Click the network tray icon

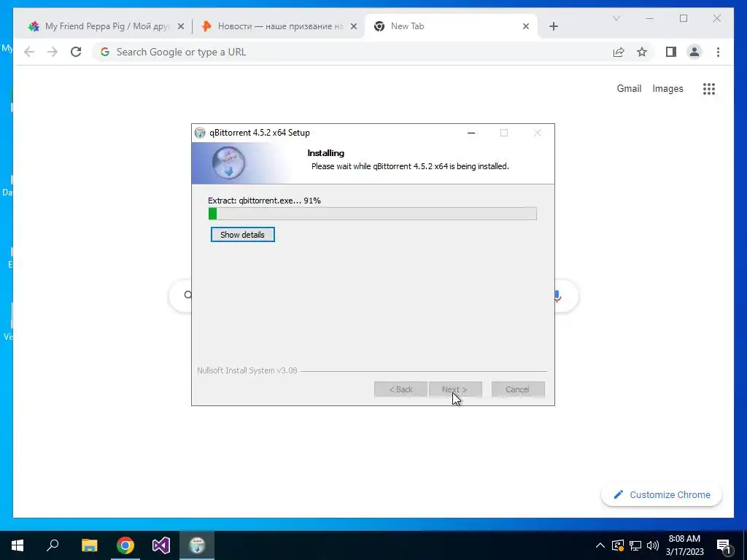635,545
